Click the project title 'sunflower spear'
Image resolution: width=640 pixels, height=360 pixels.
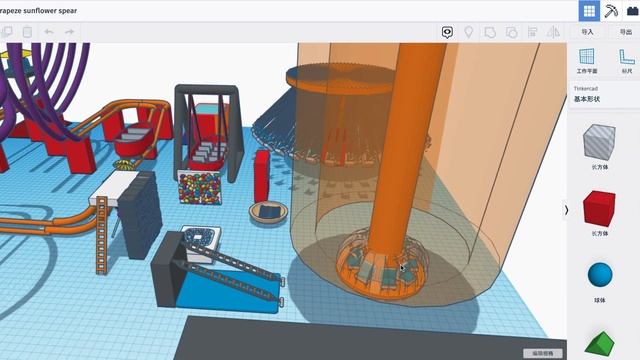50,11
